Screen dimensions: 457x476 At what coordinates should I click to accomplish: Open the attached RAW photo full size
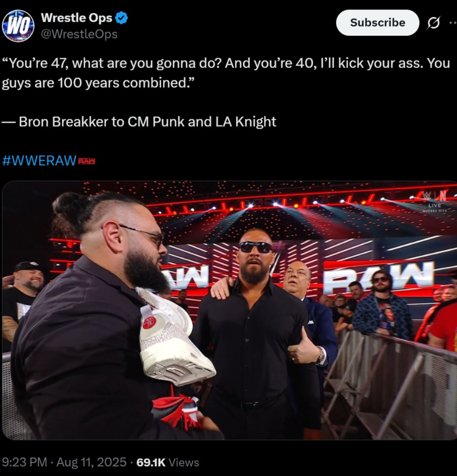click(x=230, y=310)
